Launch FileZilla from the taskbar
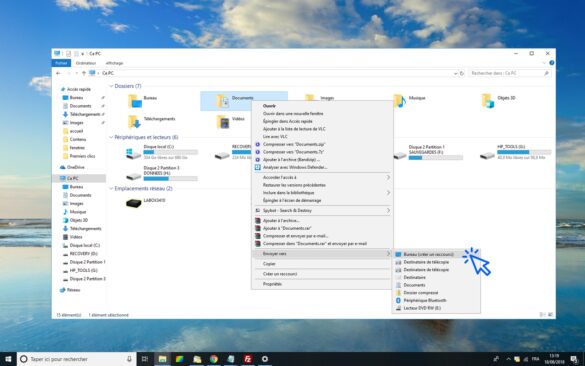 coord(248,359)
